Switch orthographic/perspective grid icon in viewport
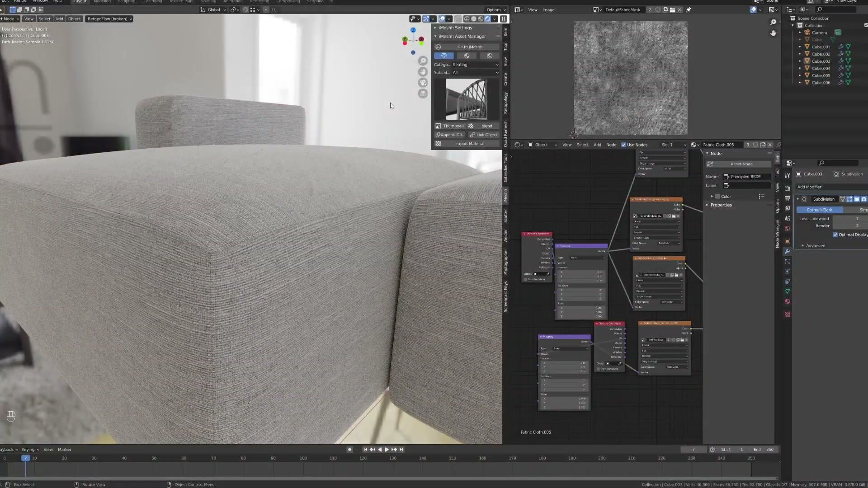The image size is (868, 488). [x=423, y=94]
